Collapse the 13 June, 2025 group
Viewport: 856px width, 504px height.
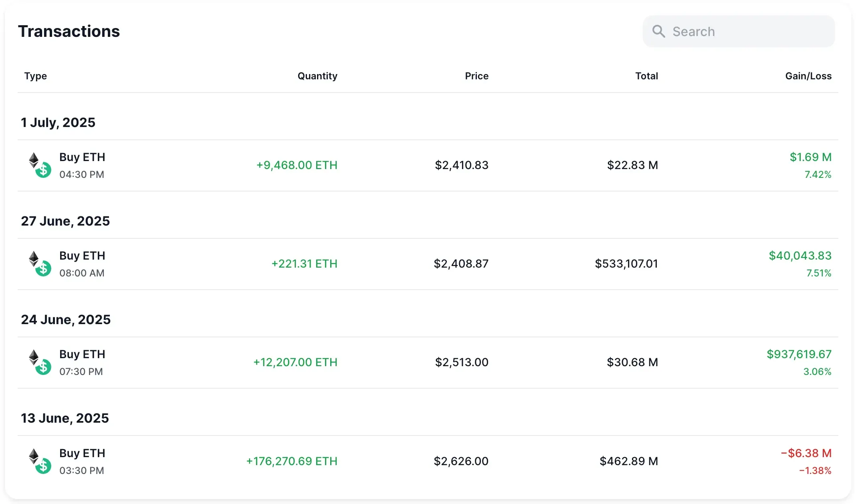tap(65, 418)
